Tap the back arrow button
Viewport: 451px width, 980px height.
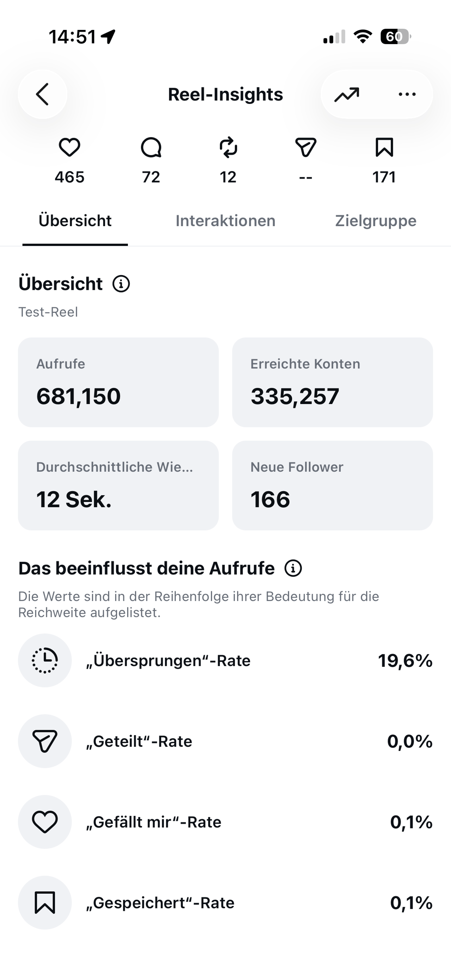[x=43, y=94]
